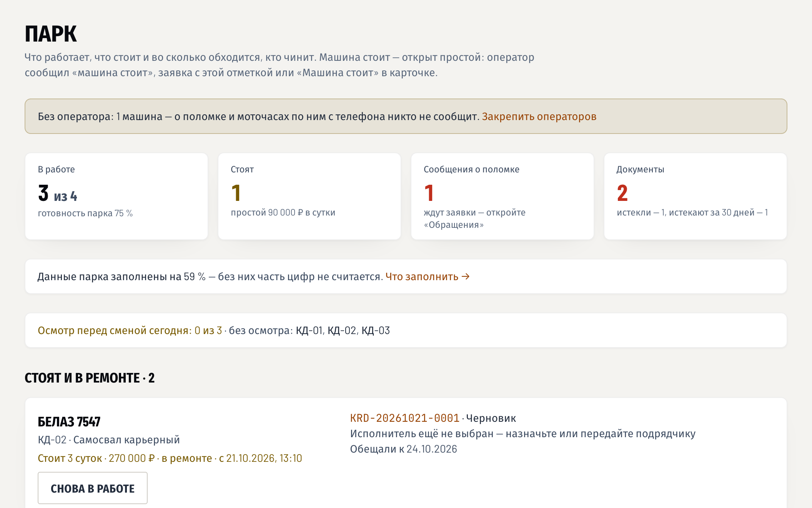Open repair order KRD-20261021-0001
812x508 pixels.
[405, 418]
